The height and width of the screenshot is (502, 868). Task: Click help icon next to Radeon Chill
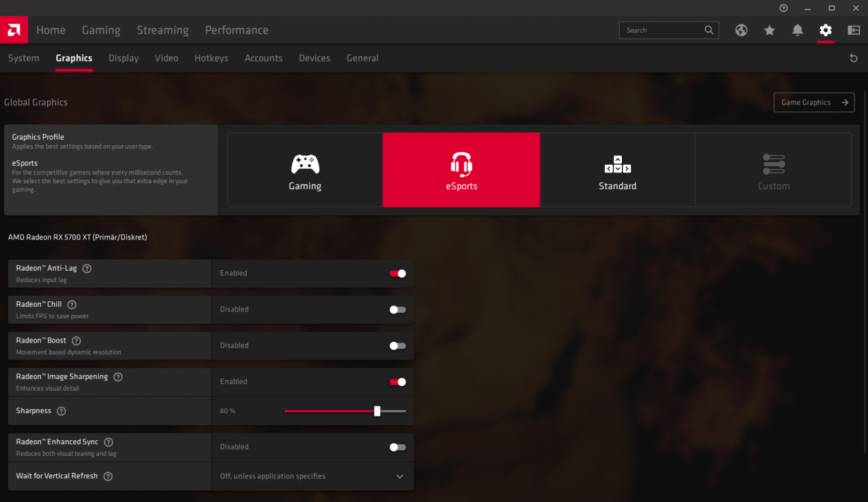click(x=72, y=305)
